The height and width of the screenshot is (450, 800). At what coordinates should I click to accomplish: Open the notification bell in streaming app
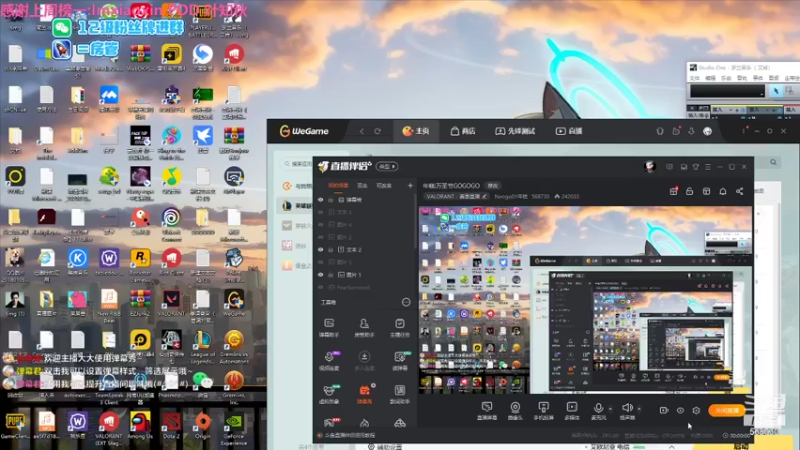(x=723, y=191)
